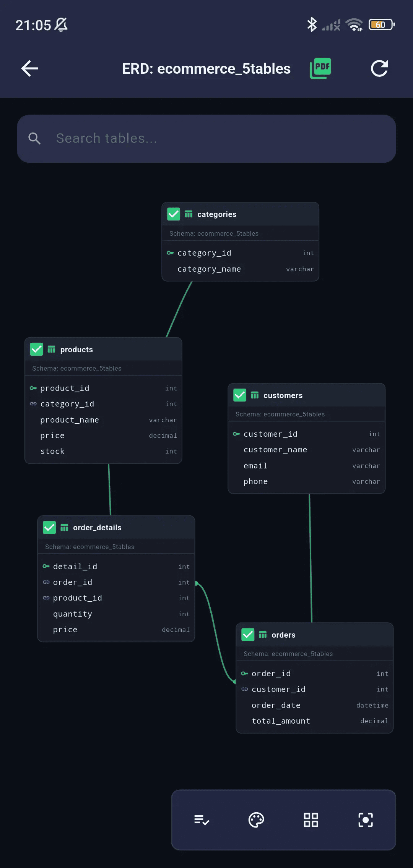
Task: Click the order_id link icon in order_details
Action: [46, 582]
